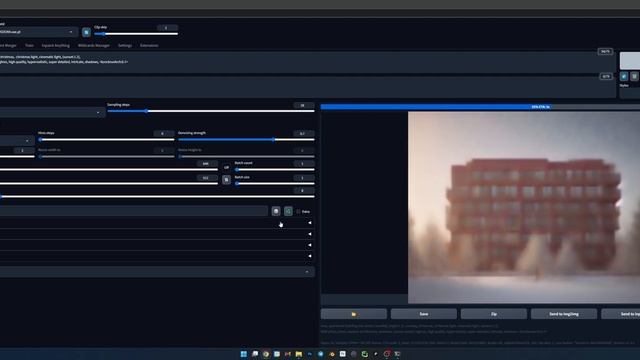Click the Hires steps number field

164,133
